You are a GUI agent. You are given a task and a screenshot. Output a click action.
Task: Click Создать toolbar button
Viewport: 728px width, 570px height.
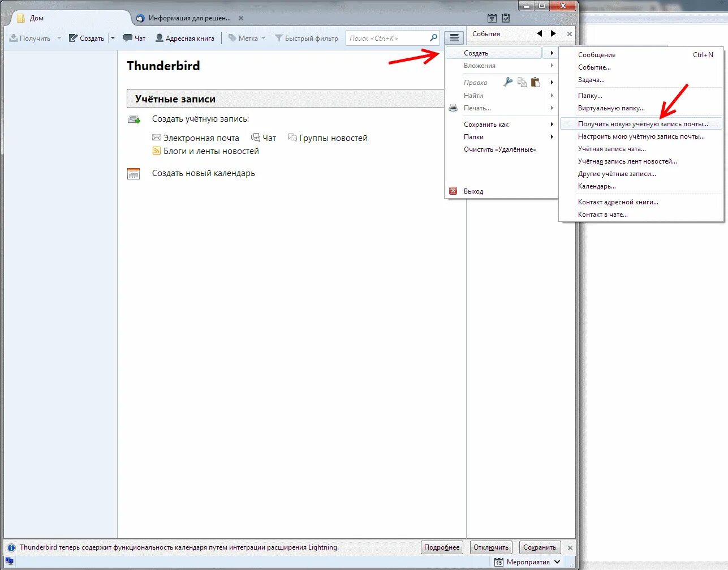tap(87, 38)
